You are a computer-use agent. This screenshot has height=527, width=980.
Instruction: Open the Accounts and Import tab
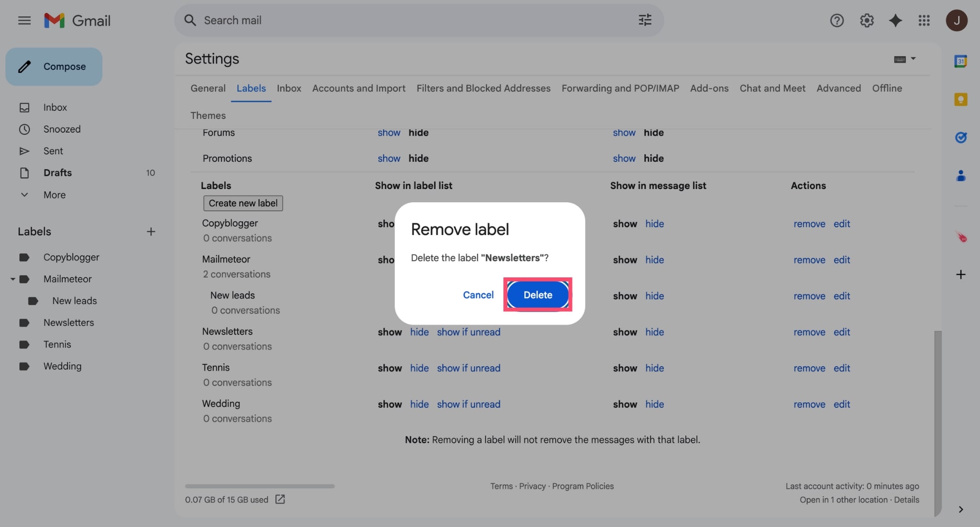click(358, 88)
